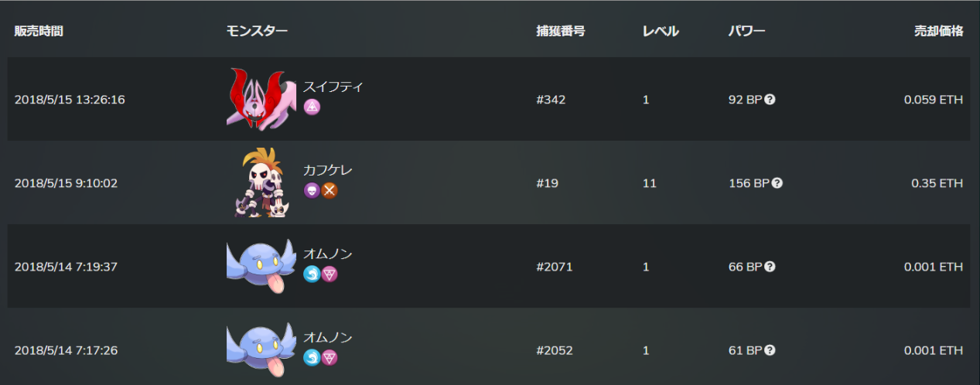
Task: Open the help icon next to 92 BP
Action: point(770,100)
